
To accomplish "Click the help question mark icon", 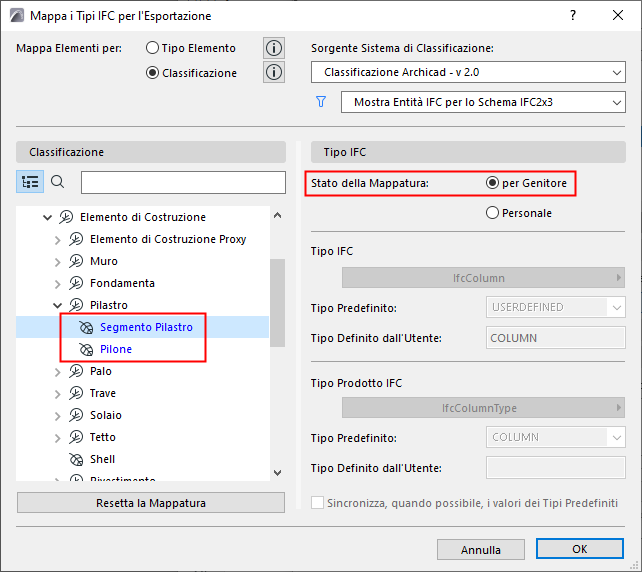I will pyautogui.click(x=573, y=16).
